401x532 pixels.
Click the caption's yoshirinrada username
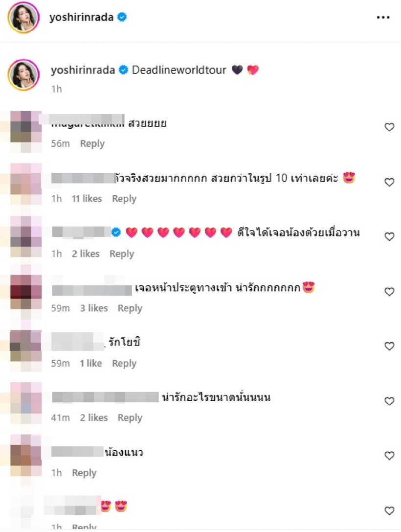click(x=83, y=70)
